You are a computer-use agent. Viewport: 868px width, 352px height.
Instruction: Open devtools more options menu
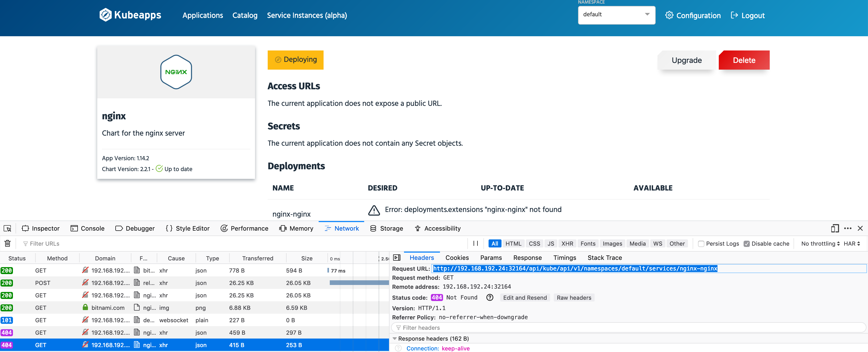point(848,228)
